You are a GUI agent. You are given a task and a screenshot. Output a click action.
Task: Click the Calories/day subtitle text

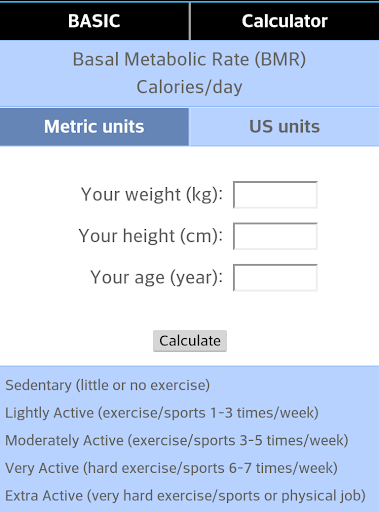(x=189, y=87)
